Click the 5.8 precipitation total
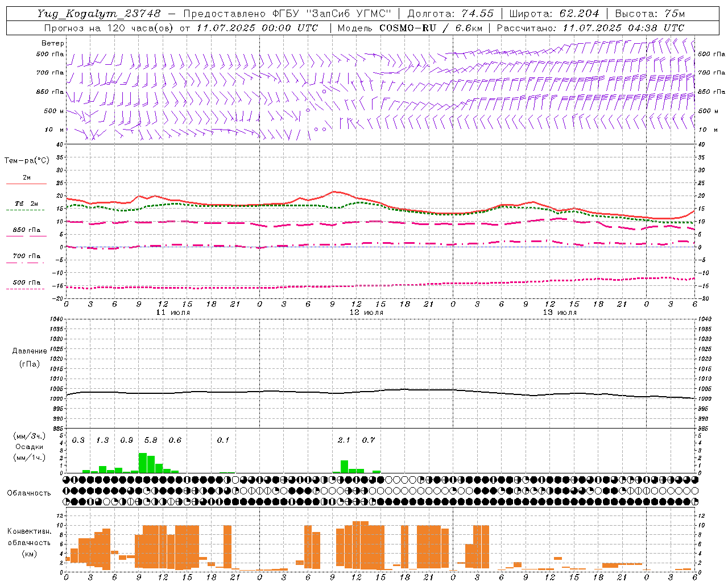The width and height of the screenshot is (728, 582). [x=151, y=440]
